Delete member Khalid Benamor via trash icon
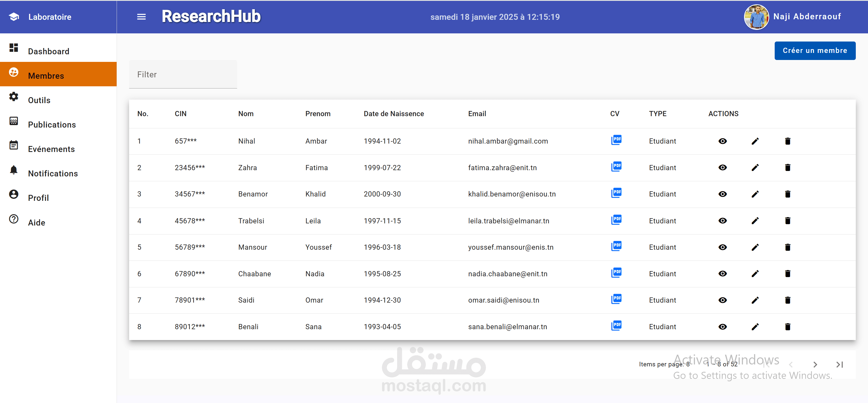Screen dimensions: 868x403 click(x=787, y=194)
